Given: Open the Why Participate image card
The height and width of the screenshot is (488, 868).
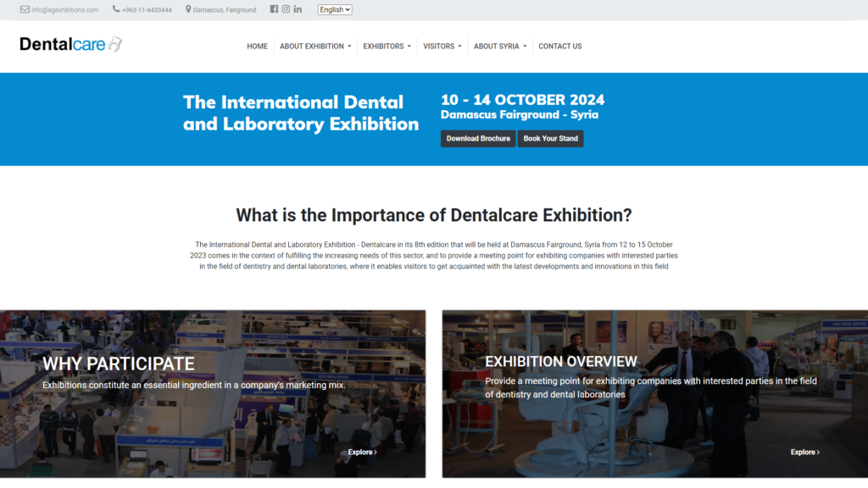Looking at the screenshot, I should (x=213, y=394).
